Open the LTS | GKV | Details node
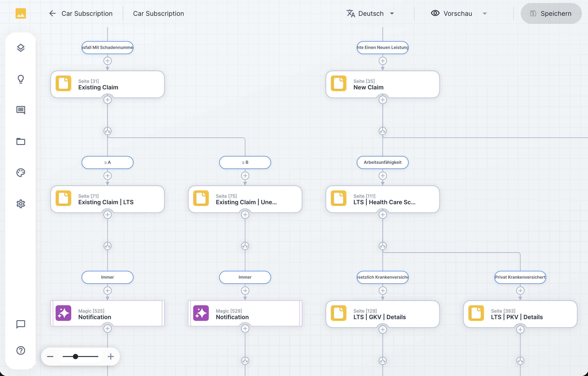The height and width of the screenshot is (376, 588). pos(383,314)
